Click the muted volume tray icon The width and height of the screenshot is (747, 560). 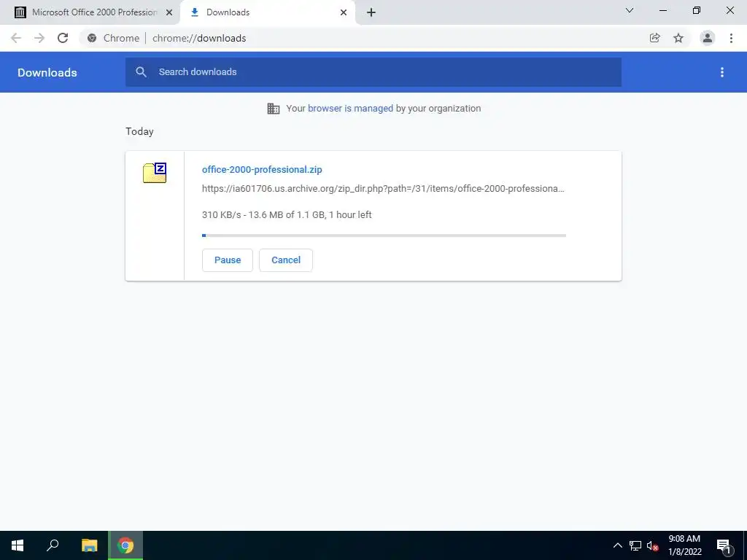[x=653, y=546]
